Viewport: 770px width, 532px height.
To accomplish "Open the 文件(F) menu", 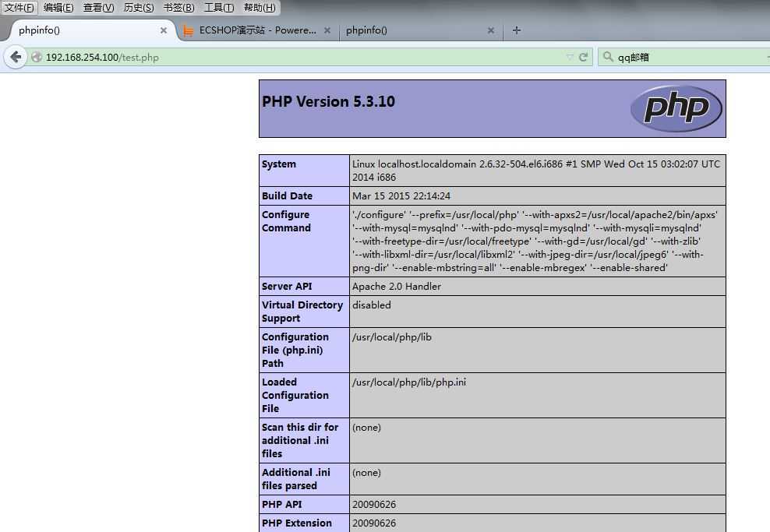I will [x=19, y=7].
